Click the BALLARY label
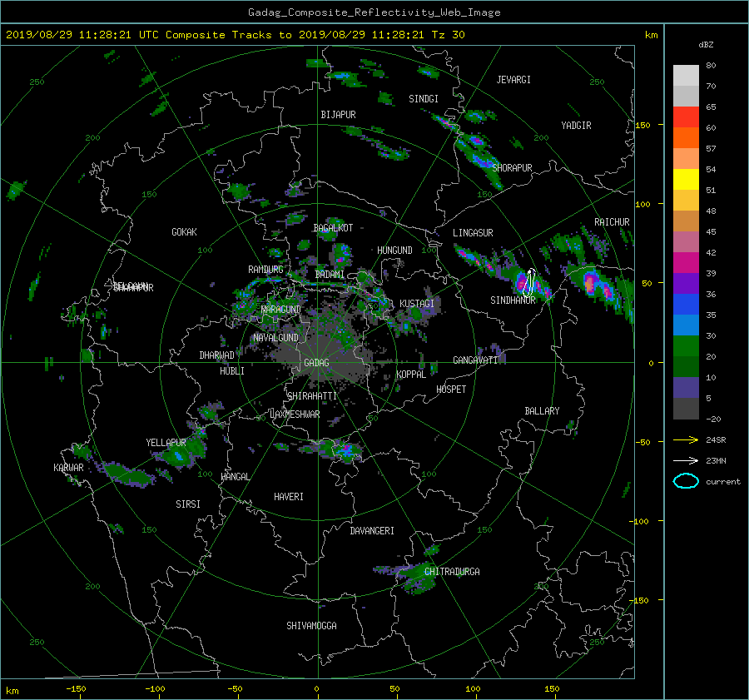This screenshot has height=700, width=749. pyautogui.click(x=542, y=411)
